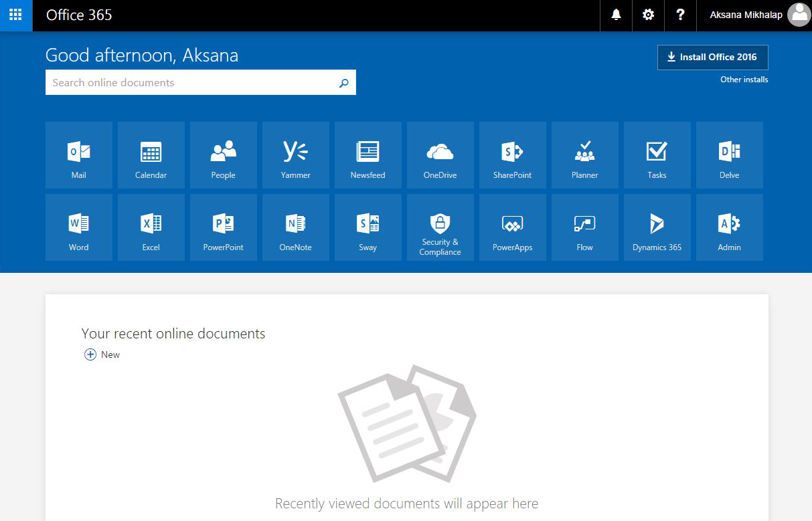Open the app launcher waffle menu
The height and width of the screenshot is (521, 812).
click(16, 15)
